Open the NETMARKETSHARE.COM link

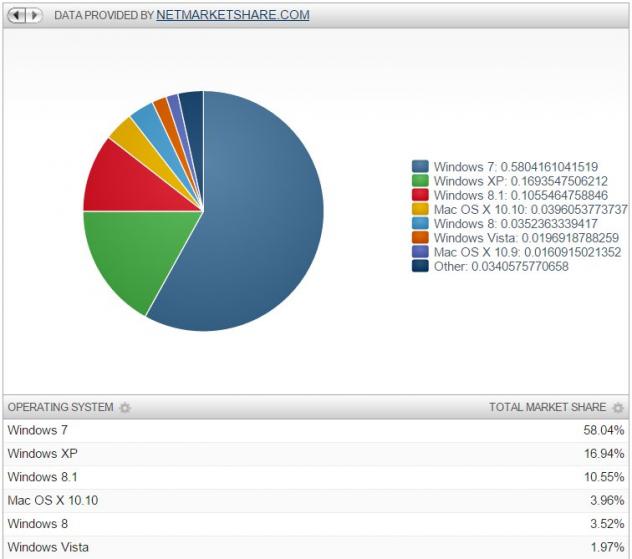click(x=232, y=15)
